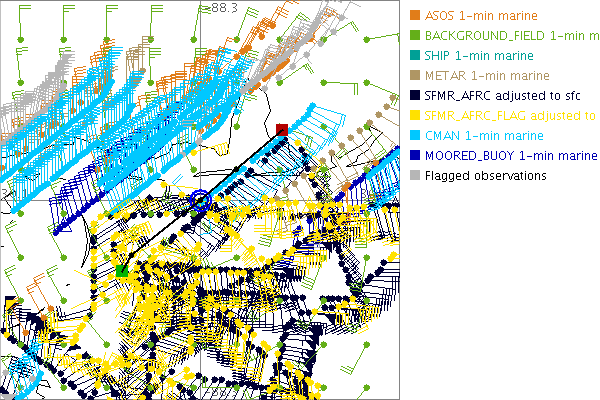
Task: Click the gray Flagged observations swatch
Action: pos(414,176)
